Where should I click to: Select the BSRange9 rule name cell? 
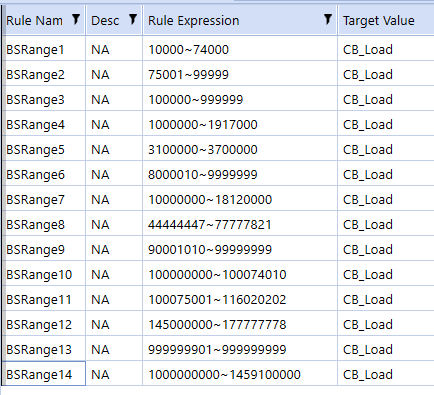click(x=44, y=249)
